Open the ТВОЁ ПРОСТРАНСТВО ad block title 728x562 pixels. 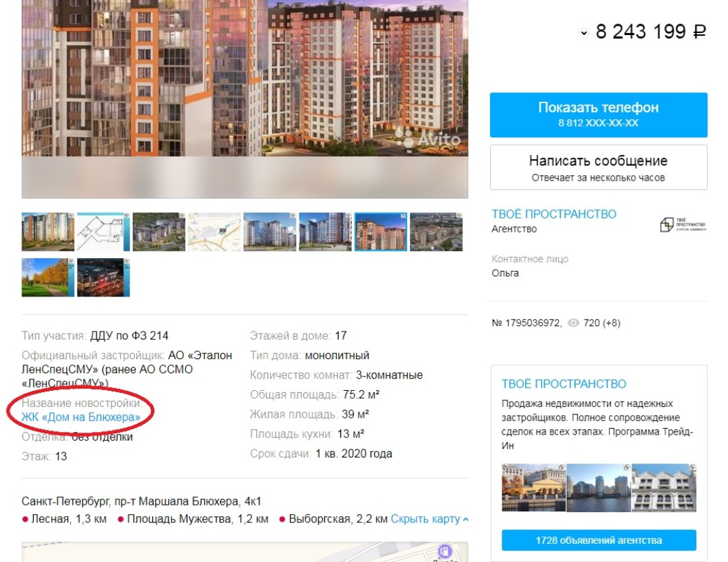564,384
